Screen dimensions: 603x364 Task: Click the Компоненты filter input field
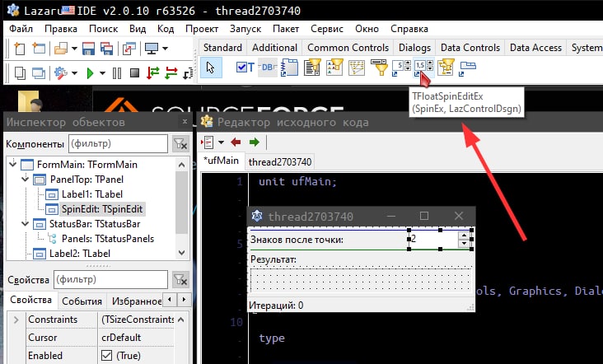[118, 144]
